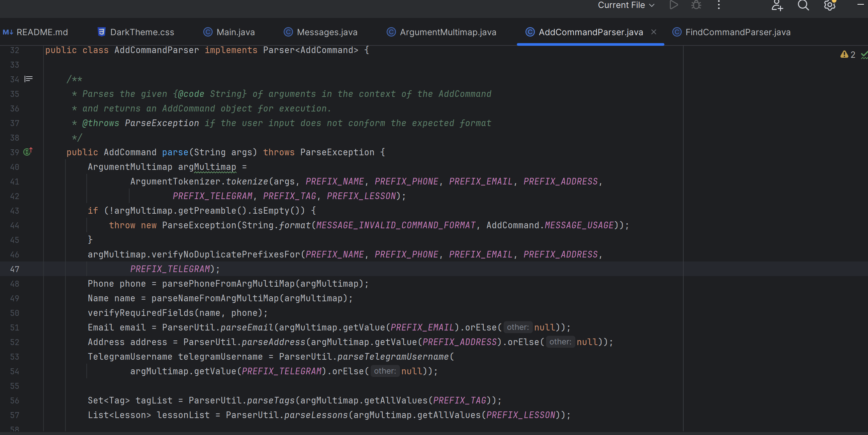Click MESSAGE_USAGE constant on line 44
The image size is (868, 435).
pos(579,225)
